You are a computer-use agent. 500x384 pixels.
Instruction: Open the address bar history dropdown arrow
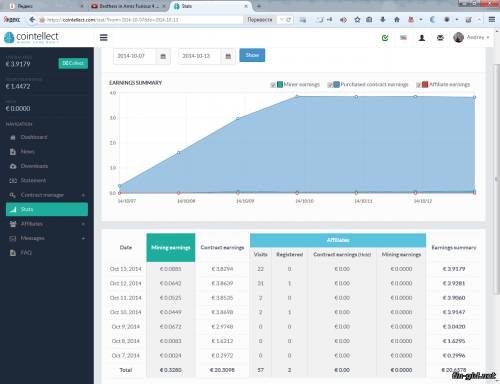(x=282, y=20)
